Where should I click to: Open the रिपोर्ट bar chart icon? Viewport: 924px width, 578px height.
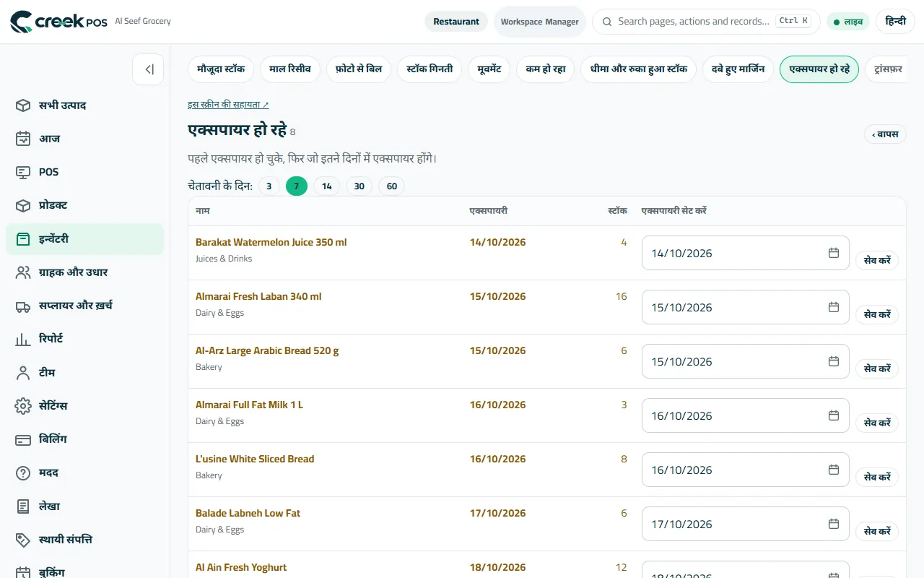23,339
